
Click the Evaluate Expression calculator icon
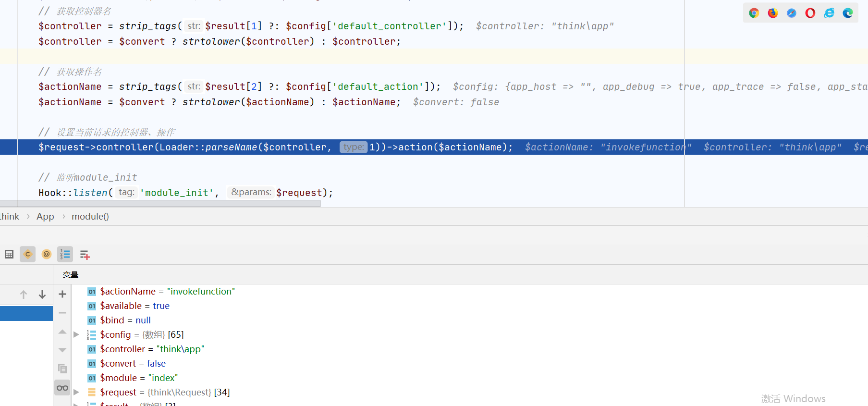click(x=9, y=254)
